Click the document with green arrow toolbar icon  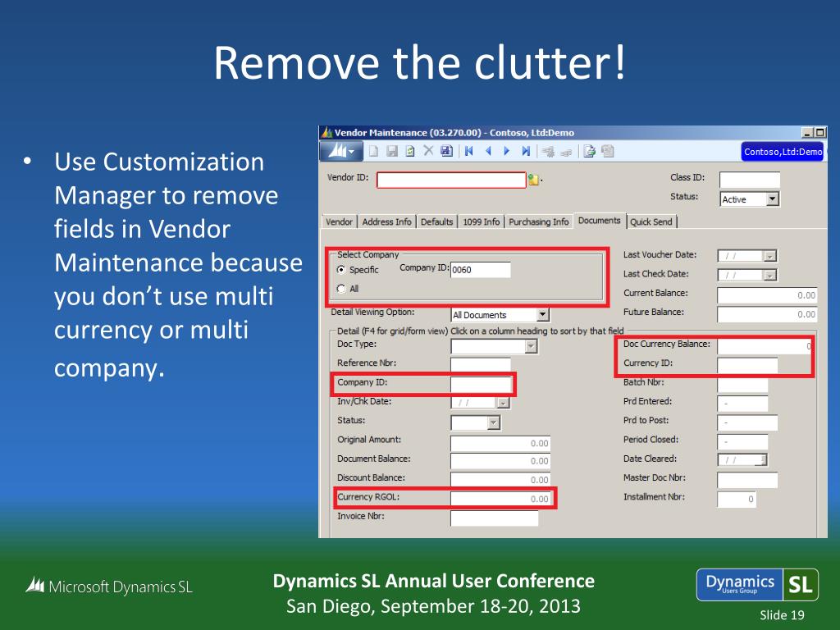(589, 152)
